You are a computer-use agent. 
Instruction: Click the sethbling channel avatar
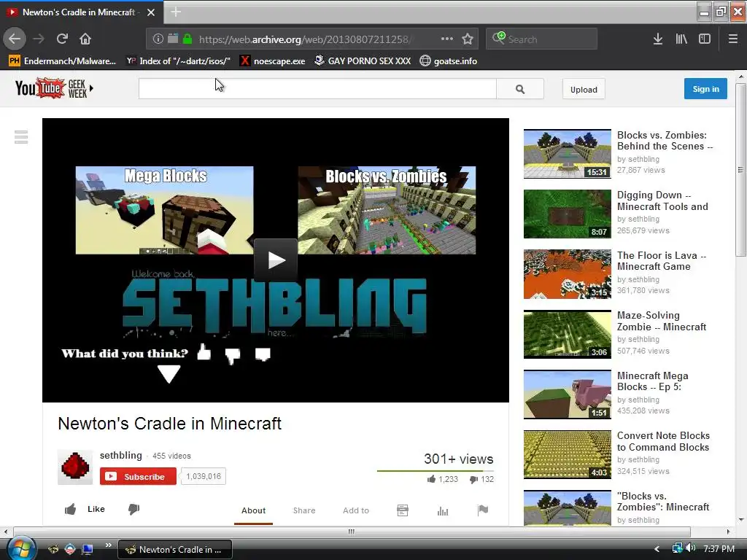tap(75, 467)
